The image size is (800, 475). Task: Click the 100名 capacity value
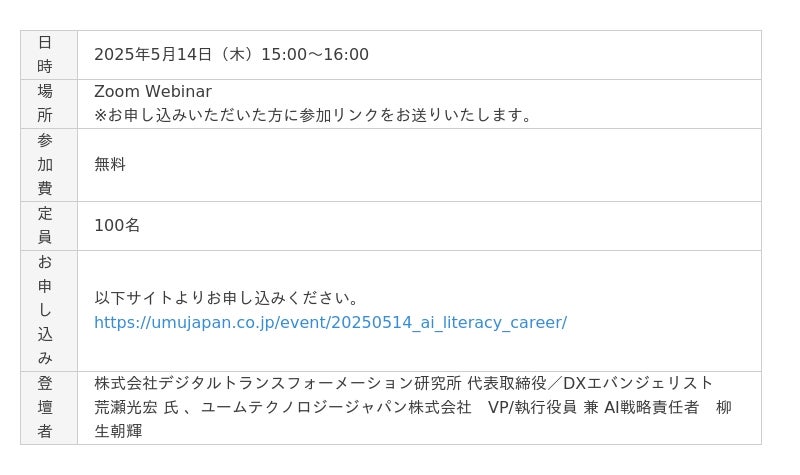pos(117,225)
